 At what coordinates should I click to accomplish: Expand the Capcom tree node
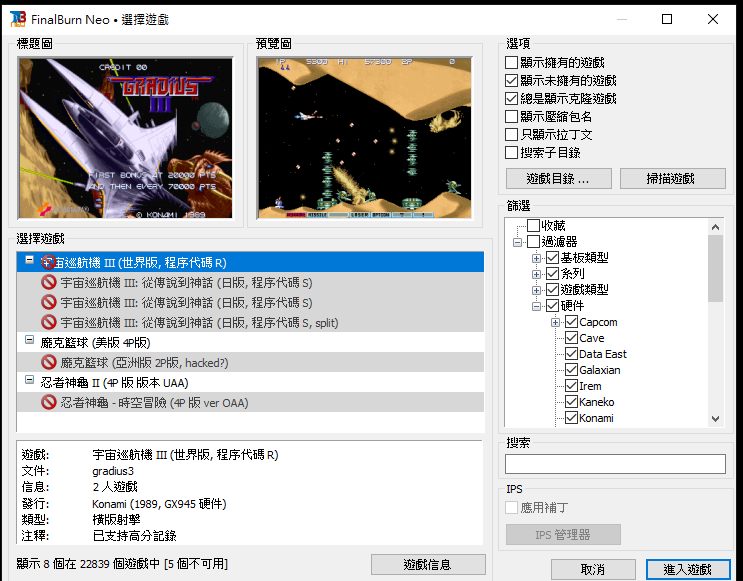point(555,322)
